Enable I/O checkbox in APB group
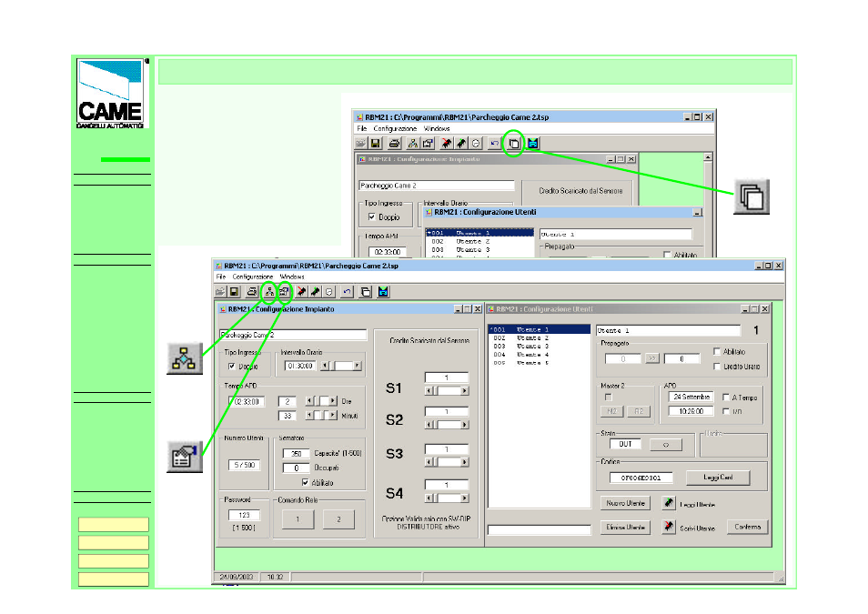 726,411
